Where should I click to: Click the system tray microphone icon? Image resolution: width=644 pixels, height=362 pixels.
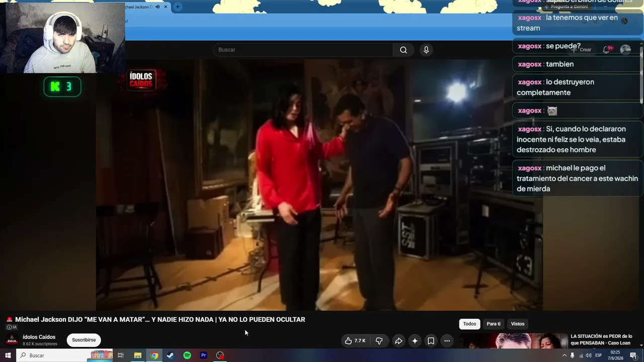click(x=573, y=355)
